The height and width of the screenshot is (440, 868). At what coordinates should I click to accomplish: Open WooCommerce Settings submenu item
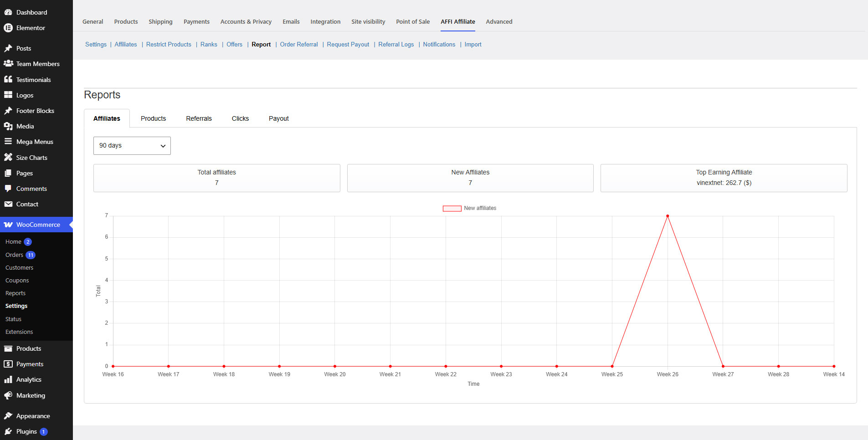coord(16,306)
